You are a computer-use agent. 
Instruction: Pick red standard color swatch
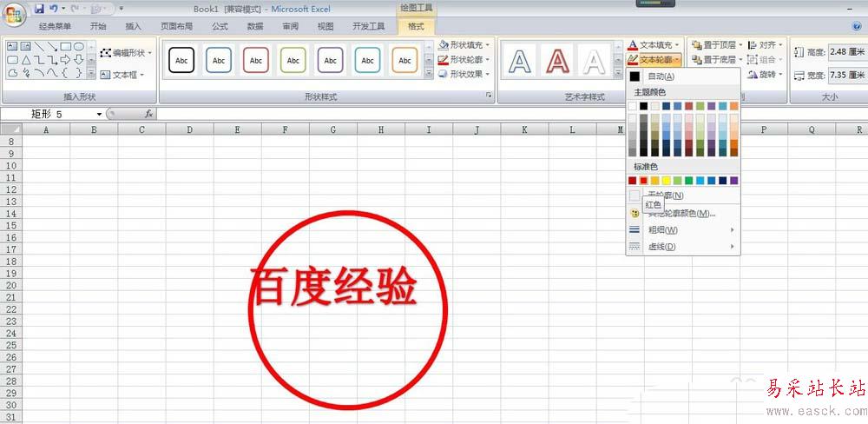coord(644,180)
